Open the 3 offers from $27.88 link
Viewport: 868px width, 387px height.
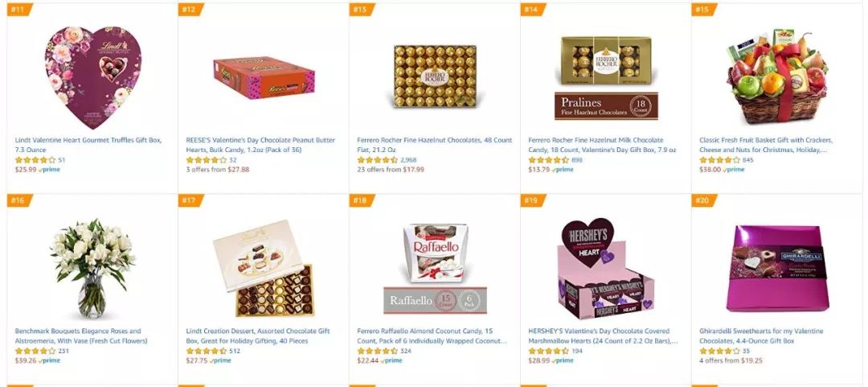218,170
